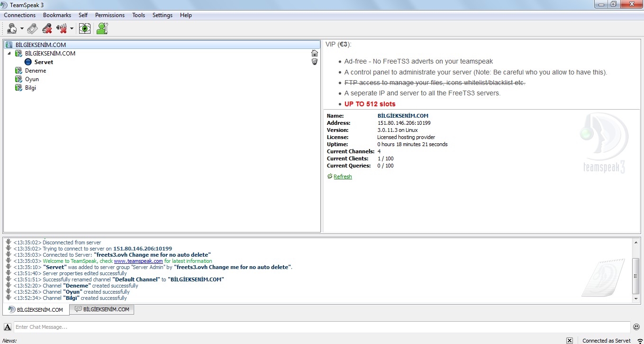Click the green refresh arrows icon
Image resolution: width=644 pixels, height=344 pixels.
[330, 177]
